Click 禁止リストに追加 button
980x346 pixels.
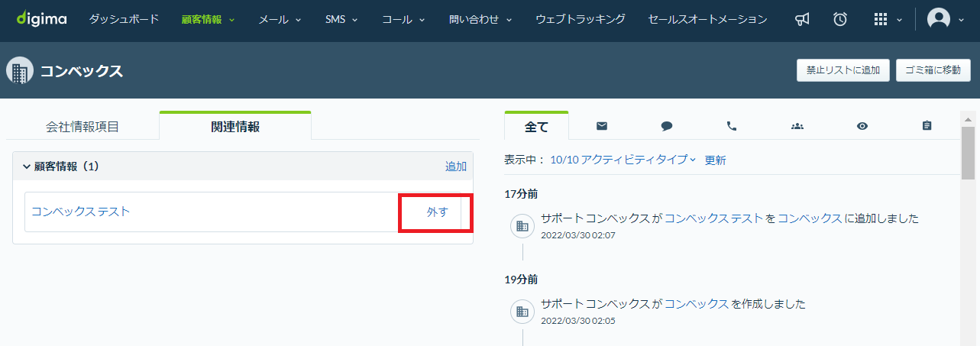[843, 70]
